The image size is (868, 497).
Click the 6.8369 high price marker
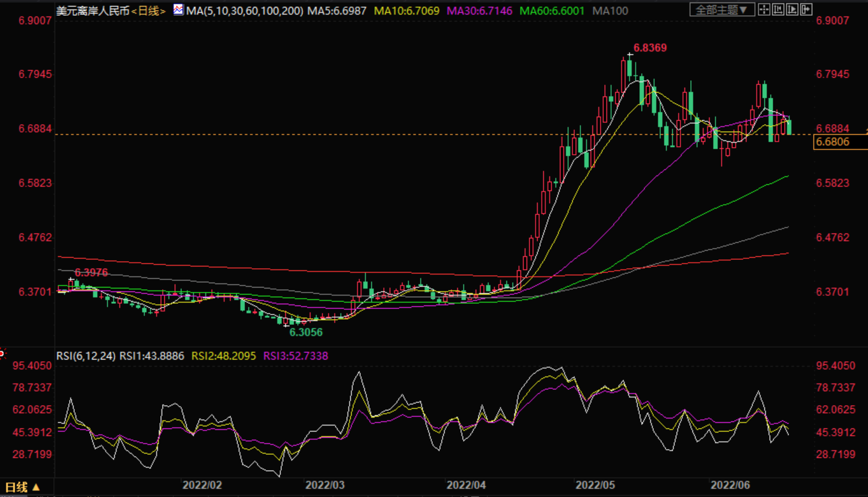(x=650, y=48)
